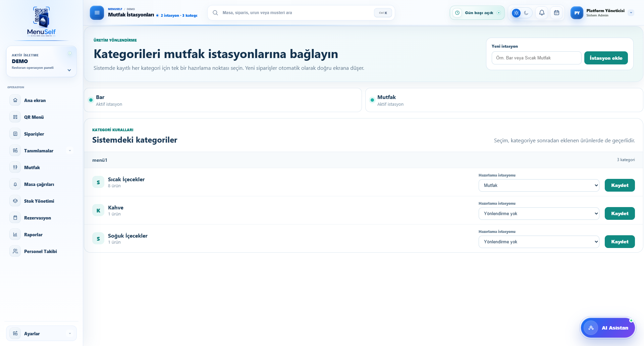Focus the Yeni istasyon name field
This screenshot has width=644, height=346.
coord(536,58)
